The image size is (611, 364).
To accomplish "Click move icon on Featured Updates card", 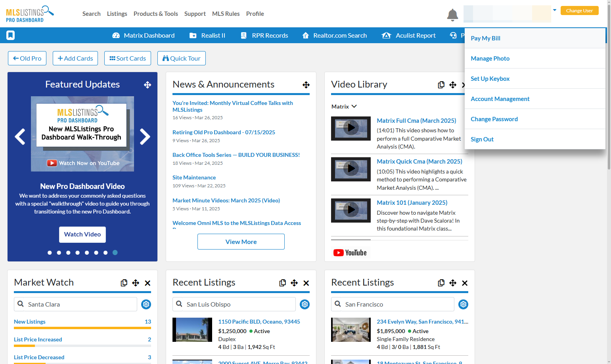I will 147,85.
